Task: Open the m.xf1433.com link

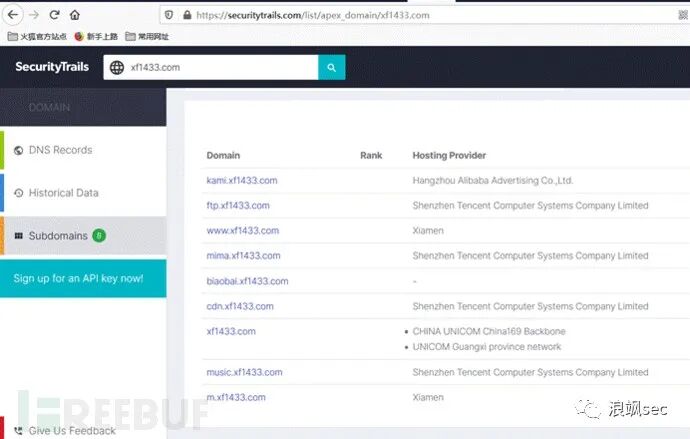Action: pos(236,397)
